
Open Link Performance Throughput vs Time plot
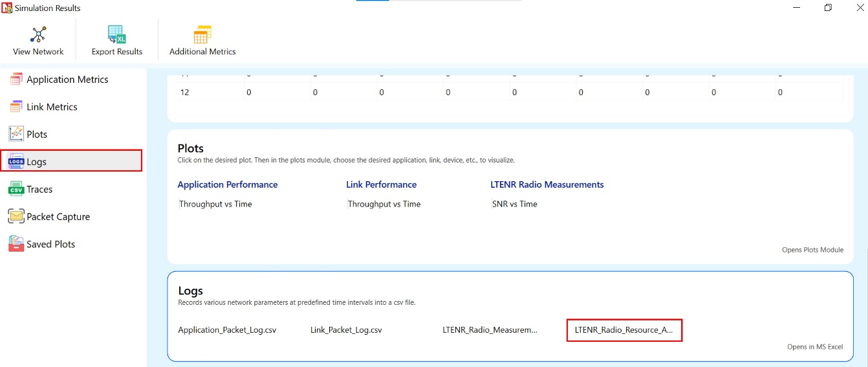(384, 204)
